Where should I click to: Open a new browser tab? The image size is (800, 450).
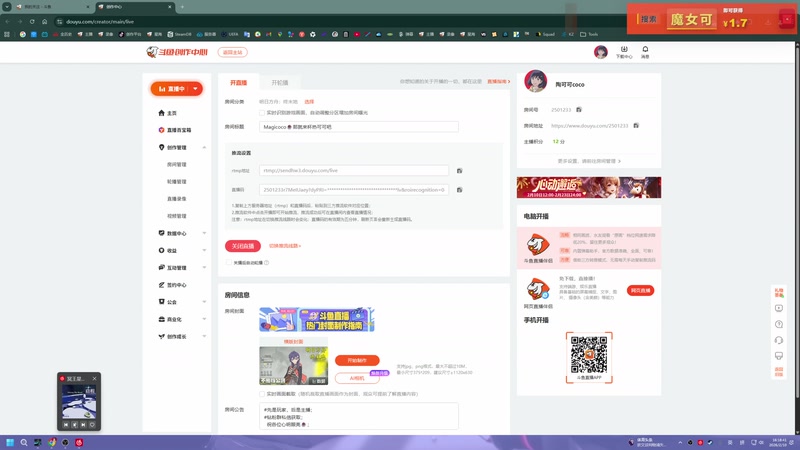182,7
